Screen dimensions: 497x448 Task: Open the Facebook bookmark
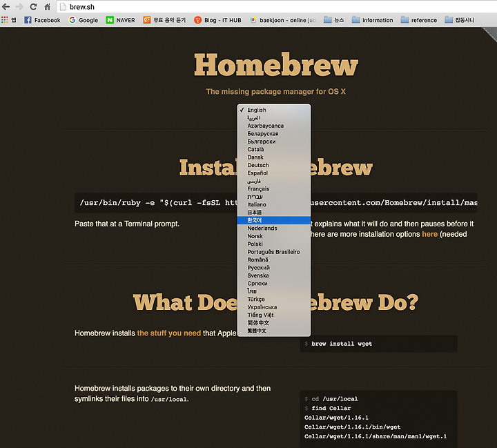(x=42, y=20)
